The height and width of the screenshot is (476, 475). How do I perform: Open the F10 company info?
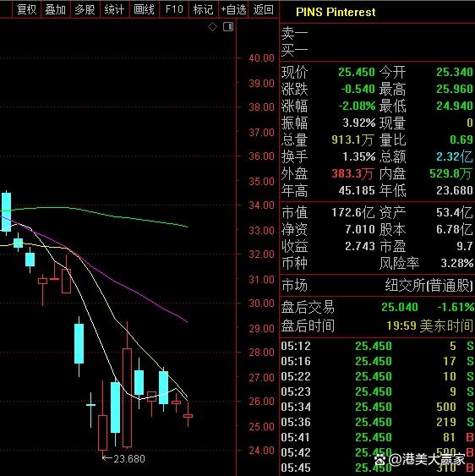pos(174,9)
